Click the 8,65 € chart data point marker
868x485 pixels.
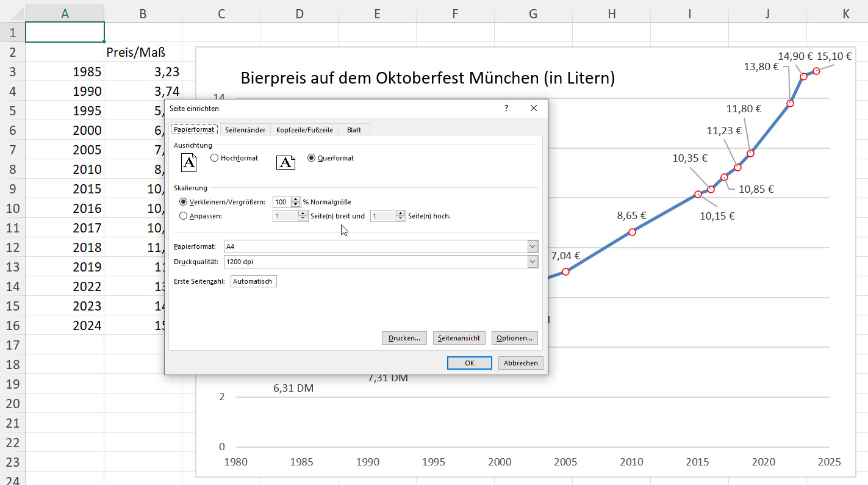(632, 232)
